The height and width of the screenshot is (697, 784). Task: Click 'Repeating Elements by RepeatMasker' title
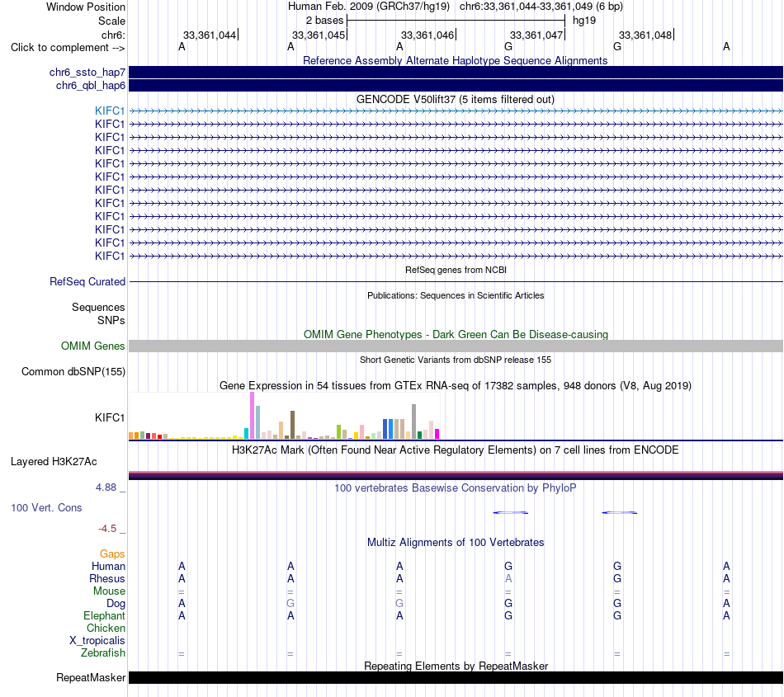point(456,666)
